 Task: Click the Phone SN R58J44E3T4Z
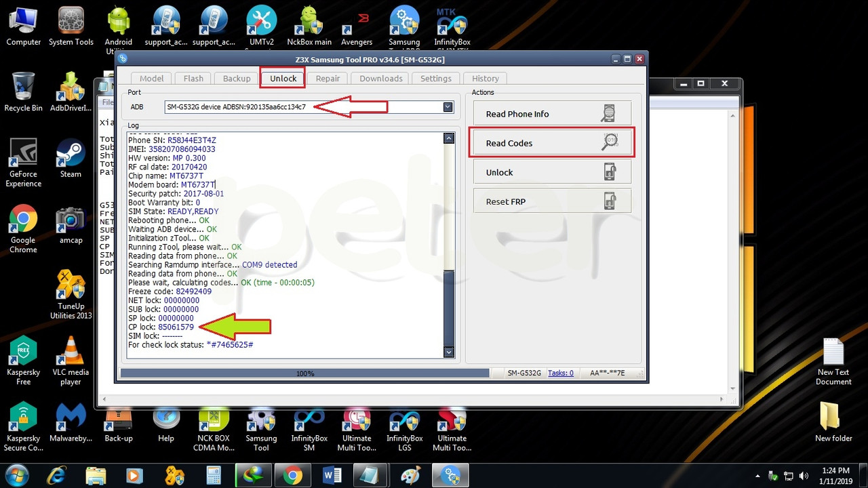(x=192, y=140)
